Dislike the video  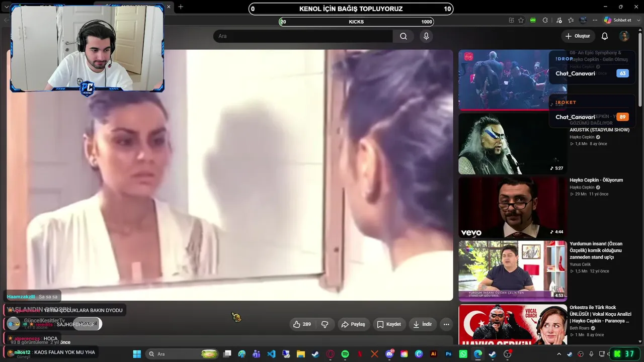click(x=325, y=324)
